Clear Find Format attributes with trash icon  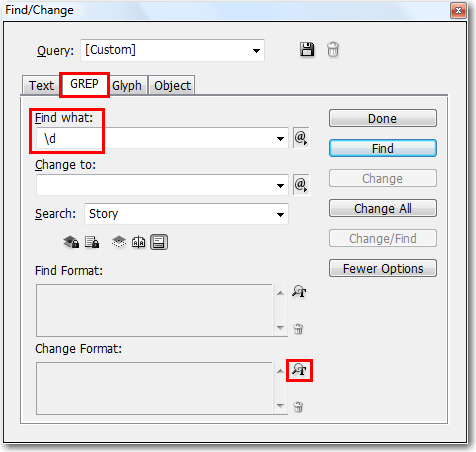(298, 329)
